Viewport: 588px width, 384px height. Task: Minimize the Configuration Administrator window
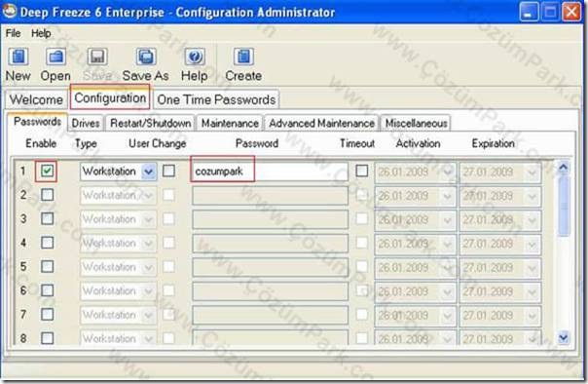point(530,12)
